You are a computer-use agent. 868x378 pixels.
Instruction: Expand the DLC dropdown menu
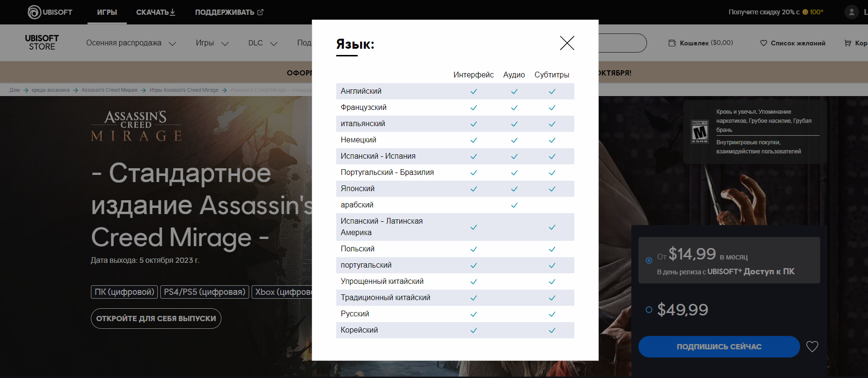263,43
